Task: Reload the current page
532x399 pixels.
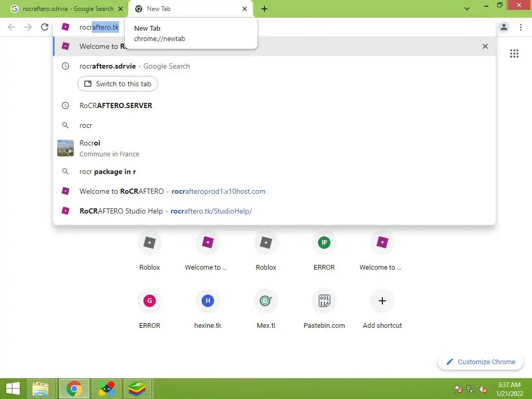Action: (x=45, y=27)
